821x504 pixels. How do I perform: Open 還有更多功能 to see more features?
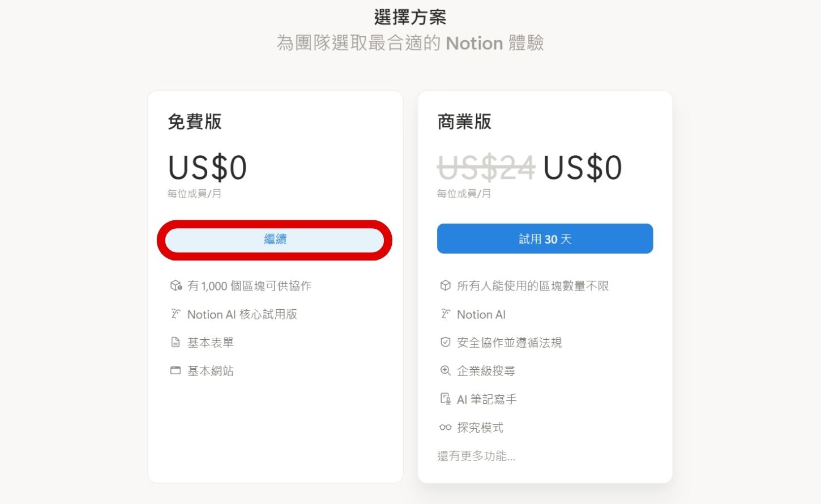pos(477,456)
